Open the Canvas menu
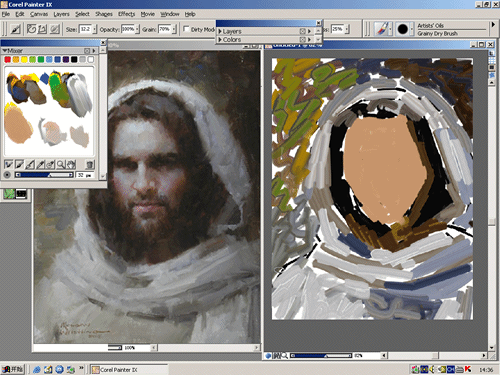Image resolution: width=500 pixels, height=375 pixels. point(39,14)
